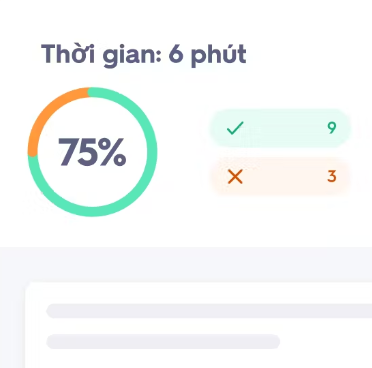Select the 75% score text
This screenshot has height=368, width=372.
click(92, 152)
